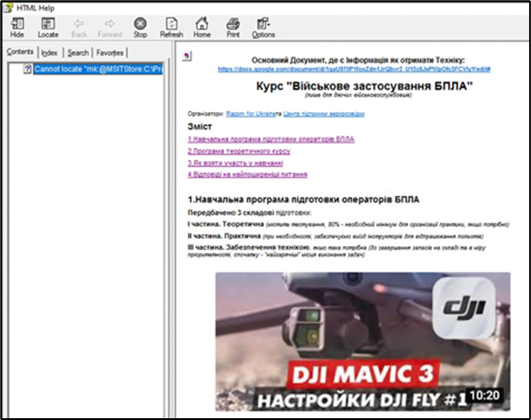The height and width of the screenshot is (420, 531).
Task: Click the 10:20 video duration badge
Action: tap(485, 395)
